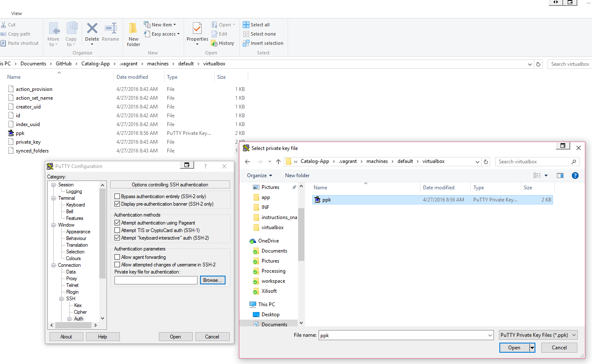Open the View ribbon tab
This screenshot has height=364, width=592.
(17, 13)
